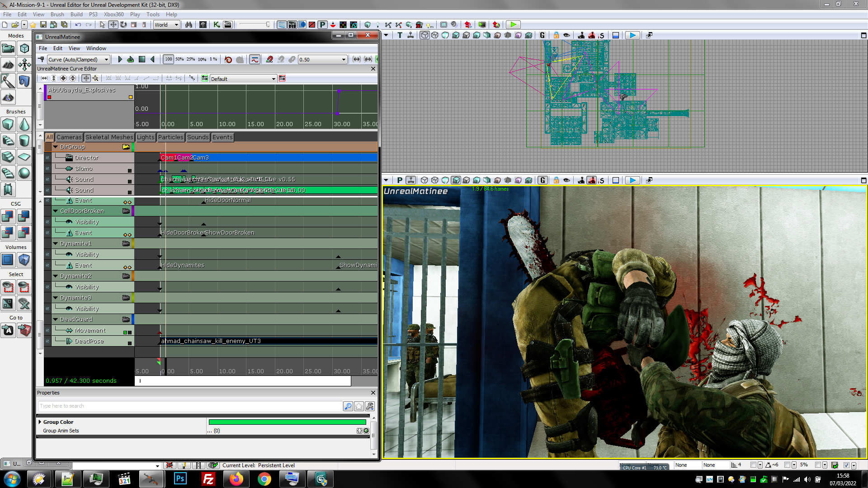868x488 pixels.
Task: Open Kismet editor K icon
Action: [x=217, y=25]
